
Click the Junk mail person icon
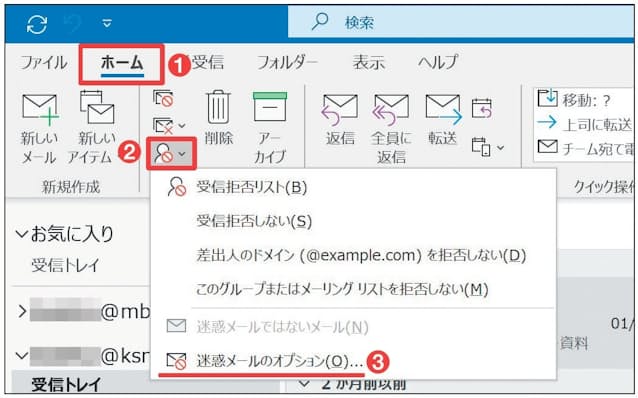[164, 154]
